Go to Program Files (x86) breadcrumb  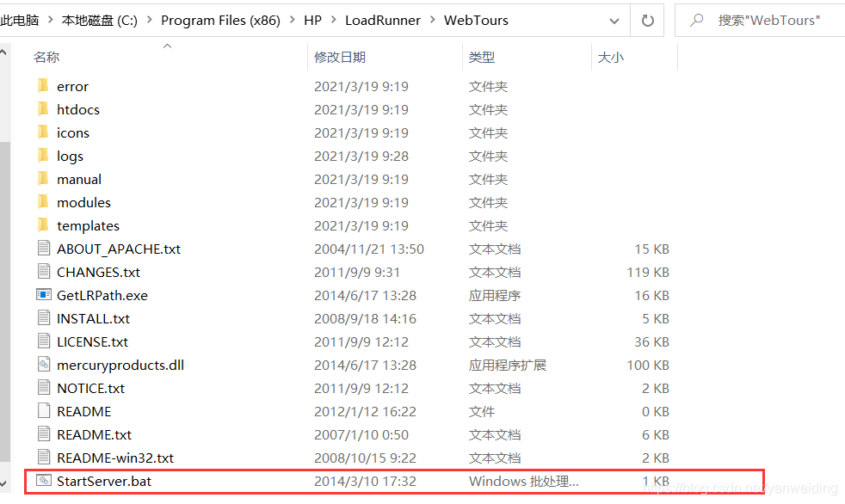(x=220, y=21)
